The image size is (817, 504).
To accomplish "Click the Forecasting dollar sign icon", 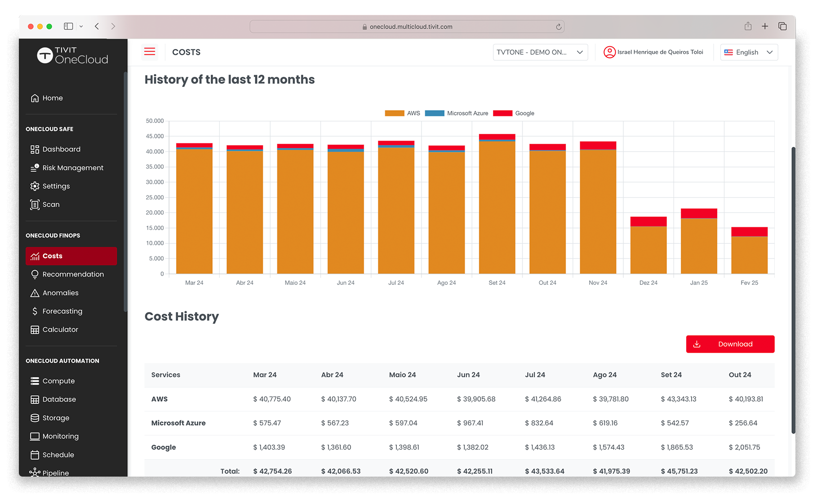I will click(x=35, y=311).
